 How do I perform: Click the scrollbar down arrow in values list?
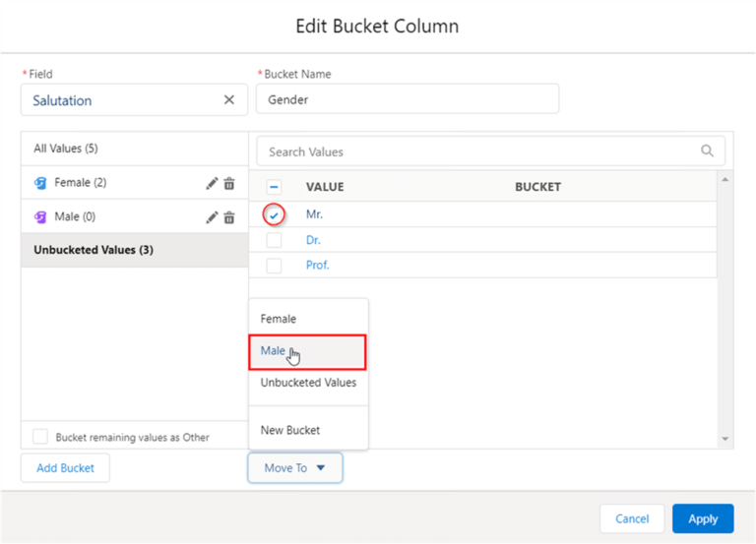pos(725,439)
